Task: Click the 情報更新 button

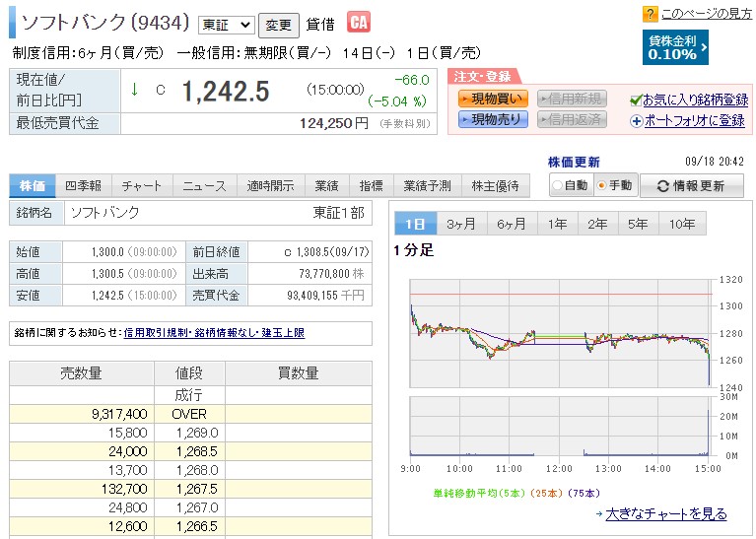Action: pyautogui.click(x=692, y=186)
